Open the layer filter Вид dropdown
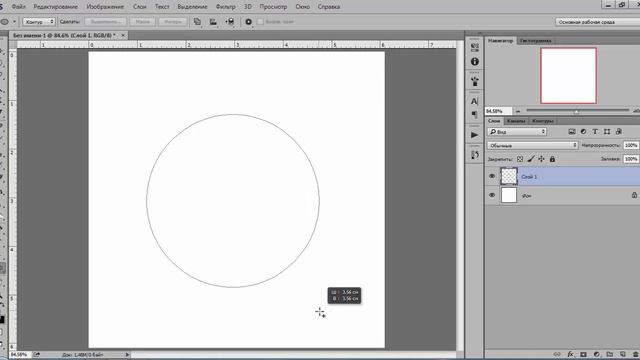The width and height of the screenshot is (640, 360). pyautogui.click(x=517, y=131)
